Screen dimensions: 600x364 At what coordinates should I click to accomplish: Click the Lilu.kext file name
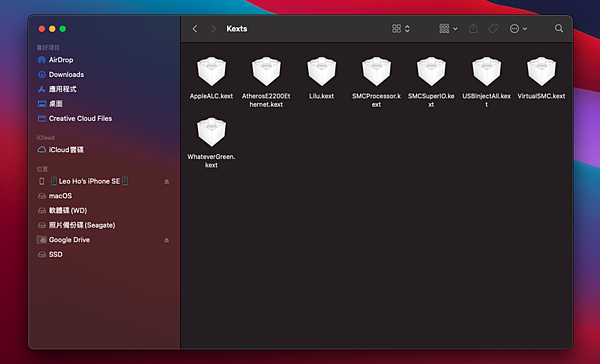[x=321, y=96]
